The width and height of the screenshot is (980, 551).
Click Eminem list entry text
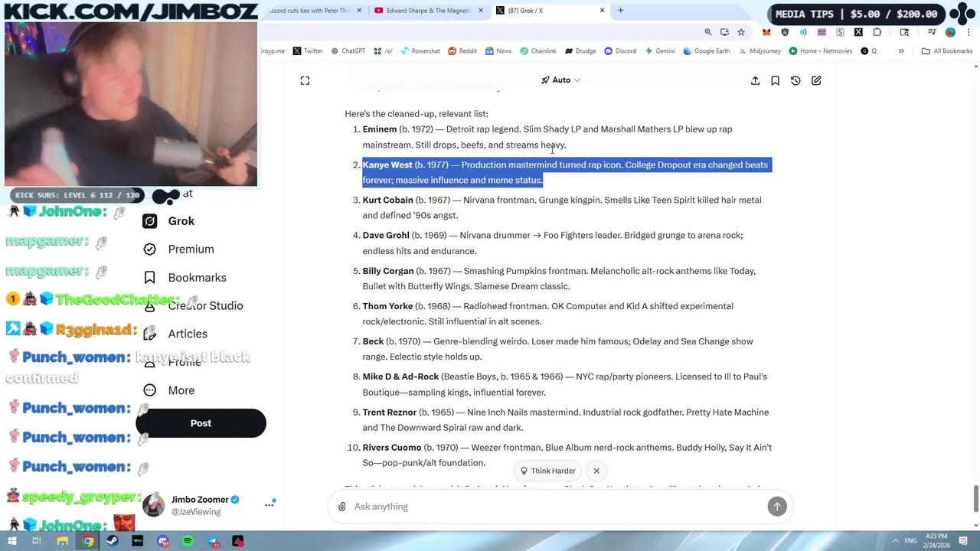tap(547, 137)
